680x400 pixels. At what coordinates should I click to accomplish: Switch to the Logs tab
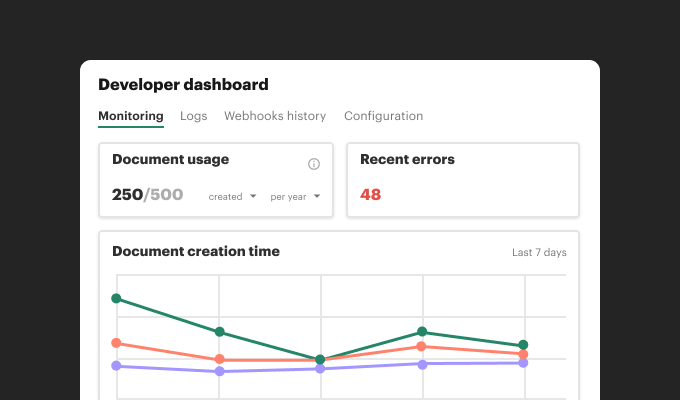194,116
